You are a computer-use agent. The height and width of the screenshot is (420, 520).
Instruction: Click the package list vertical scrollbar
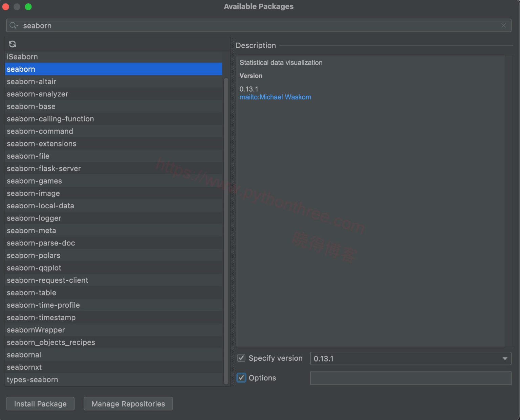click(x=226, y=230)
